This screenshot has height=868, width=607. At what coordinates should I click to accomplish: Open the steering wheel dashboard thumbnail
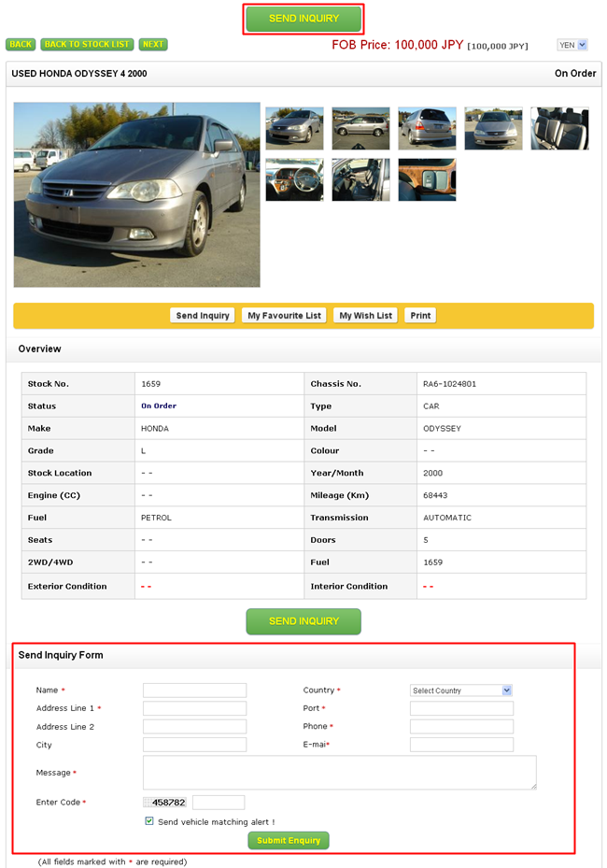[294, 179]
